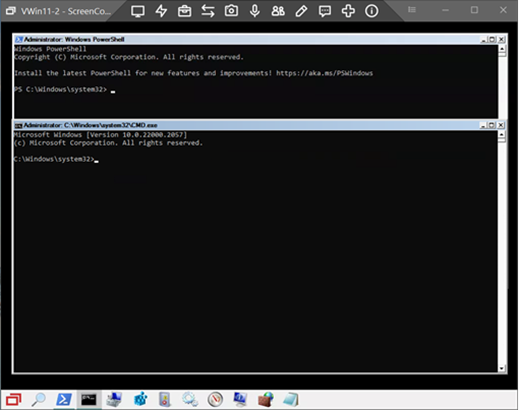This screenshot has width=519, height=410.
Task: Switch to Command Prompt via taskbar icon
Action: click(x=89, y=399)
